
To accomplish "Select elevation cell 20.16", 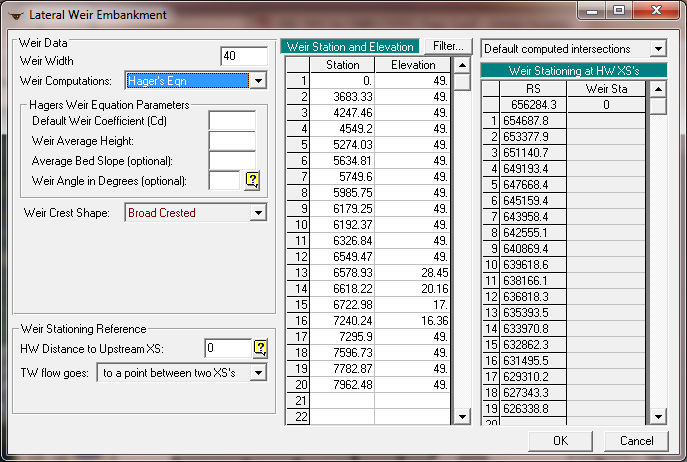I will point(413,289).
